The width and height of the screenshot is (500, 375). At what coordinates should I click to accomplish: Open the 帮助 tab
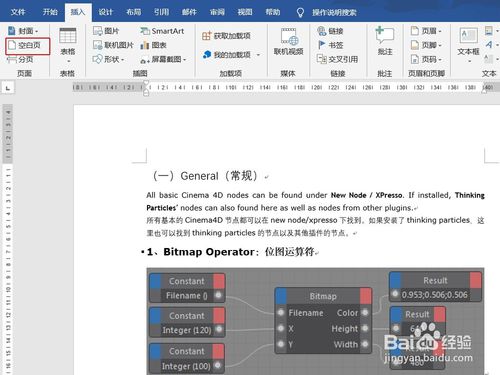(273, 12)
